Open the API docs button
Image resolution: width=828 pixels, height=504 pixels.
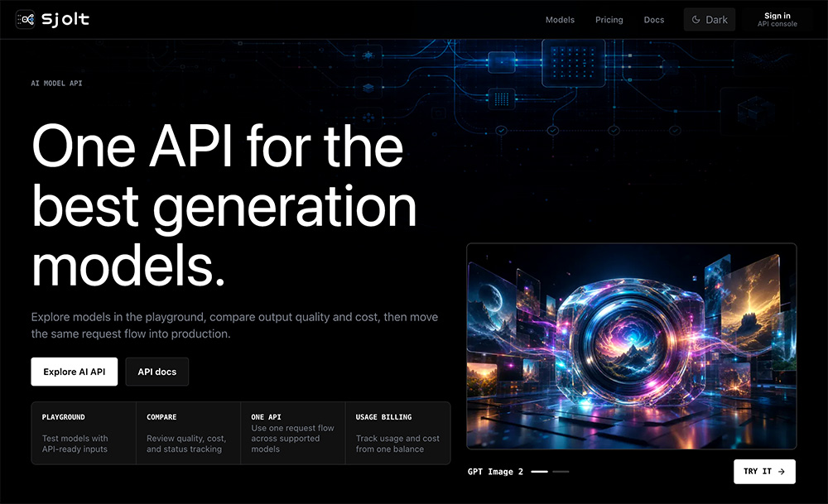point(156,372)
